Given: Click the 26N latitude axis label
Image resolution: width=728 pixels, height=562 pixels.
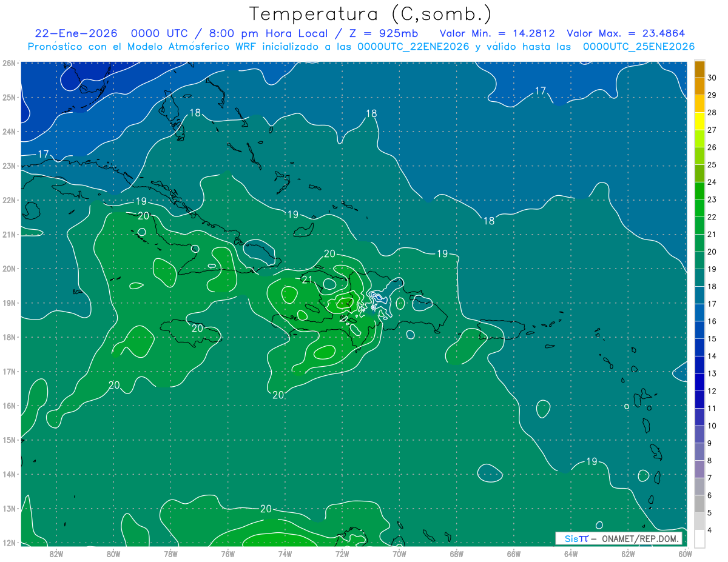Looking at the screenshot, I should tap(9, 63).
